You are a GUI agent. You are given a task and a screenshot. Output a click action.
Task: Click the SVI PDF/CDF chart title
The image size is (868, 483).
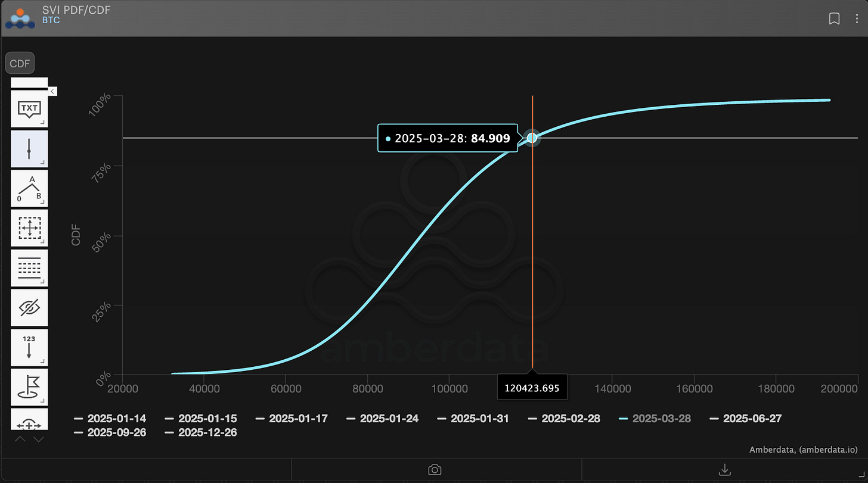[x=76, y=10]
